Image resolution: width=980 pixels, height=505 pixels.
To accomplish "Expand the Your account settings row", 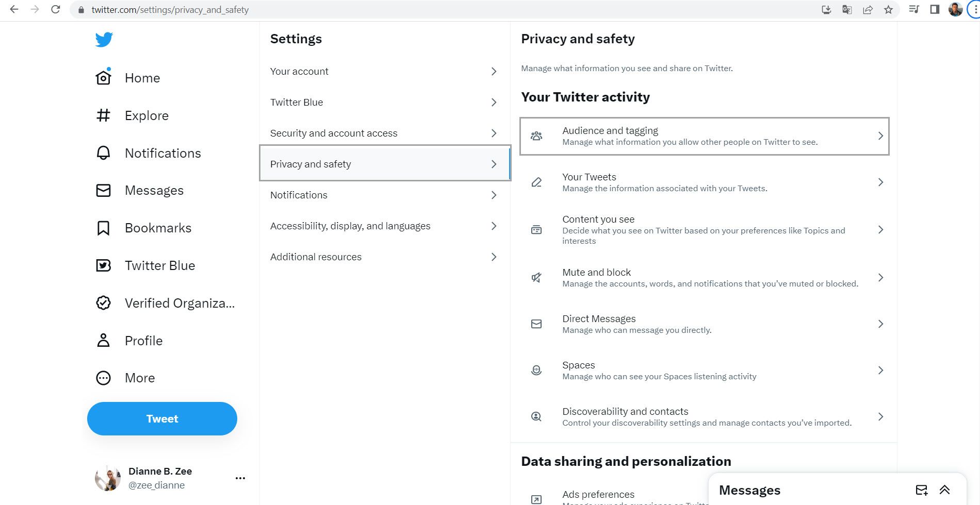I will pyautogui.click(x=384, y=71).
